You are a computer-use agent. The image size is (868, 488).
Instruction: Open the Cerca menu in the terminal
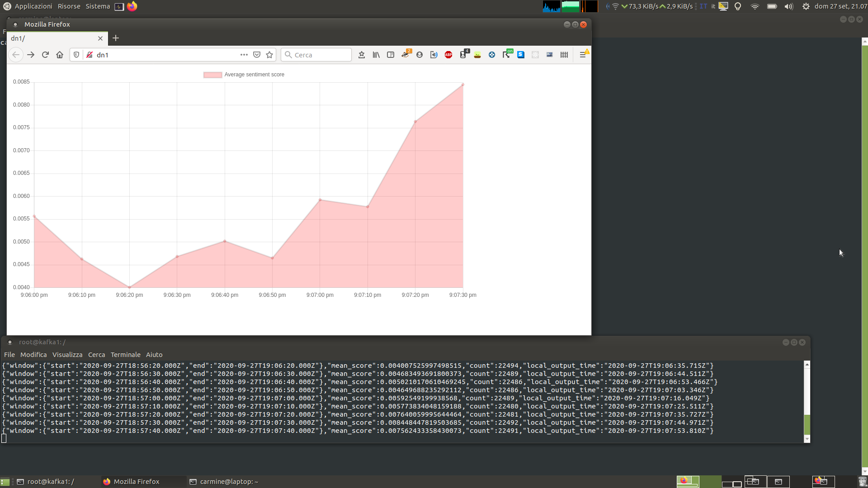pyautogui.click(x=96, y=355)
